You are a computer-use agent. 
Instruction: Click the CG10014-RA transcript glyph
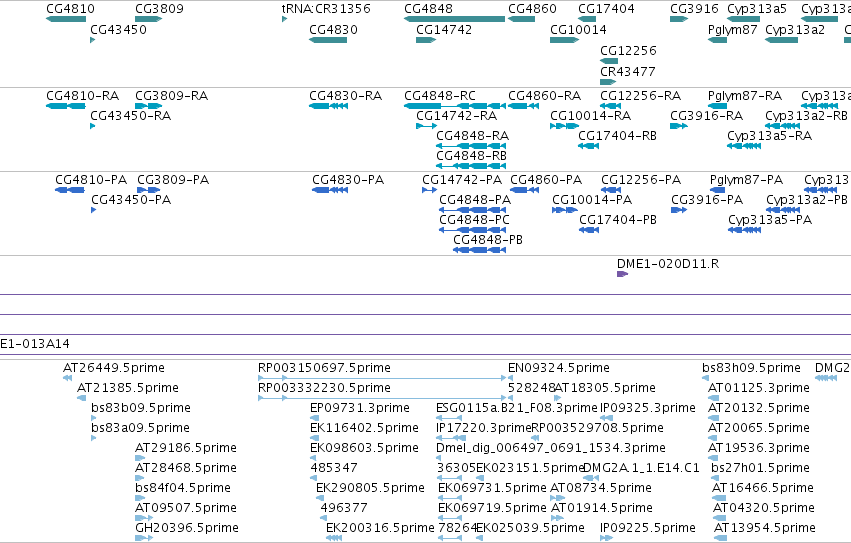(x=564, y=126)
